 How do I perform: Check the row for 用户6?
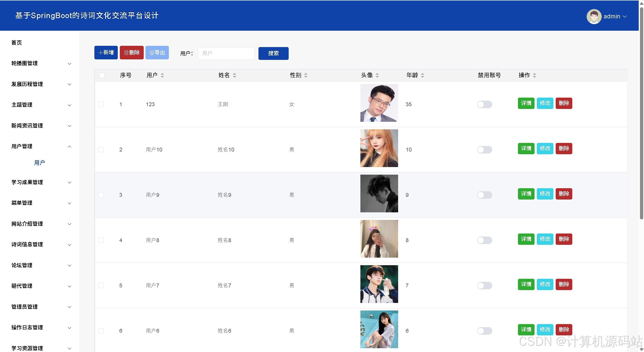[101, 331]
